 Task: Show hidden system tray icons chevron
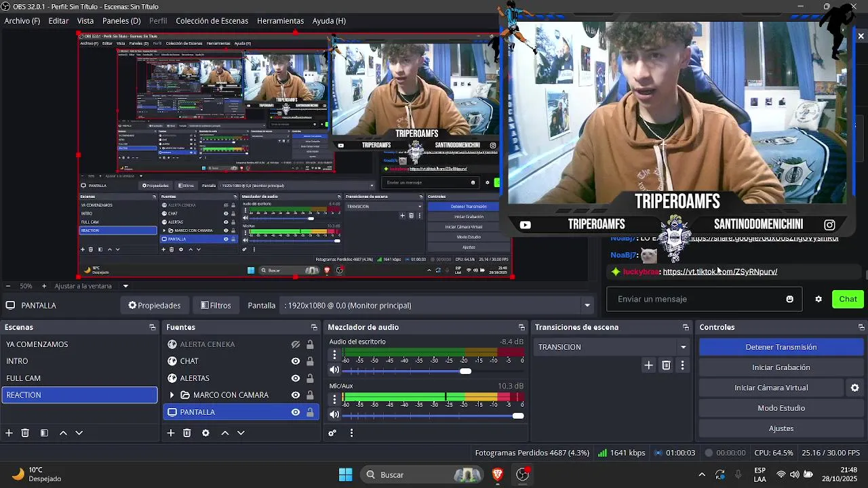click(x=702, y=474)
